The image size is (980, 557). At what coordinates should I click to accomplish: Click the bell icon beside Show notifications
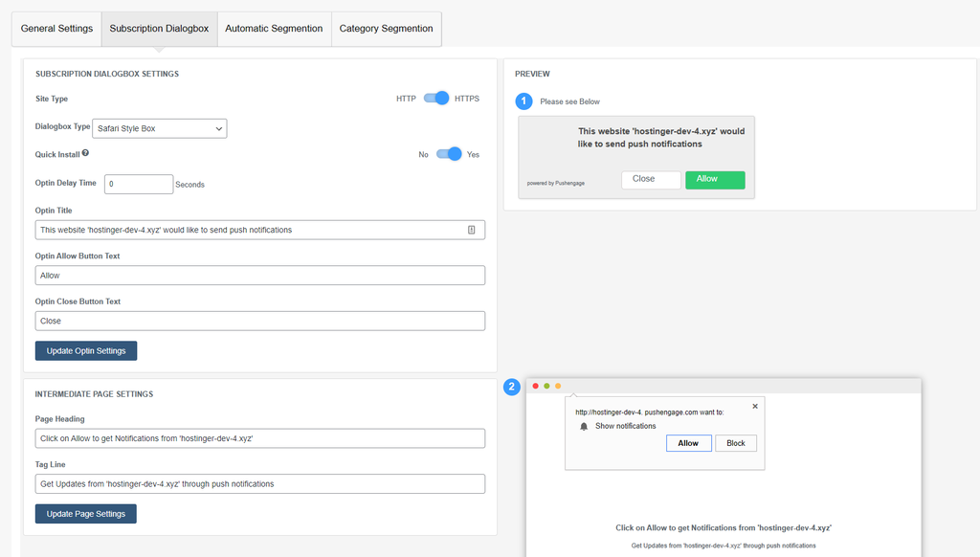pyautogui.click(x=584, y=426)
